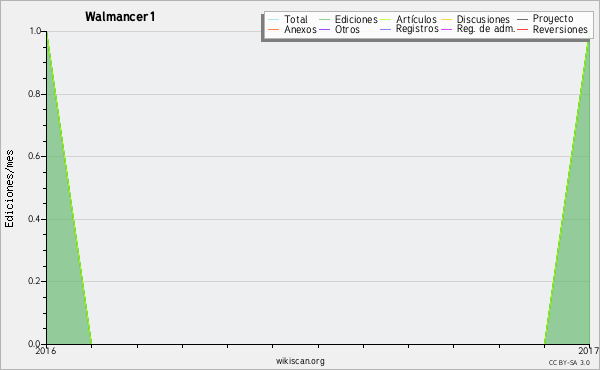Click the wikiscan.org text
600x370 pixels.
pos(300,361)
